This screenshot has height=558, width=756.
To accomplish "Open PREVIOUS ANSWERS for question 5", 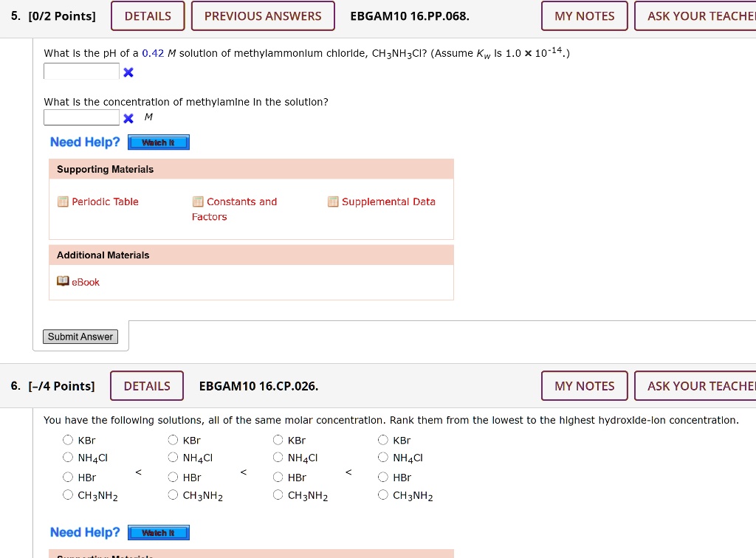I will (x=263, y=16).
